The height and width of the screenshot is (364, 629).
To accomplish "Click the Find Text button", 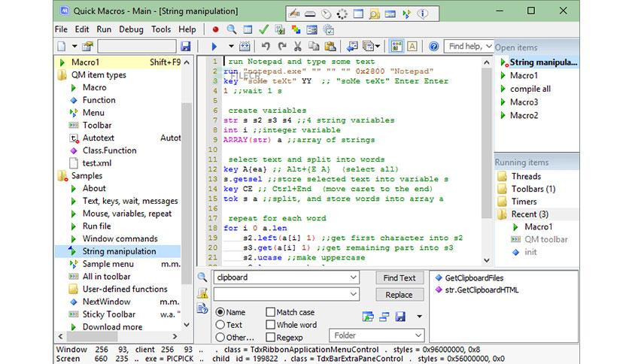I will 400,278.
